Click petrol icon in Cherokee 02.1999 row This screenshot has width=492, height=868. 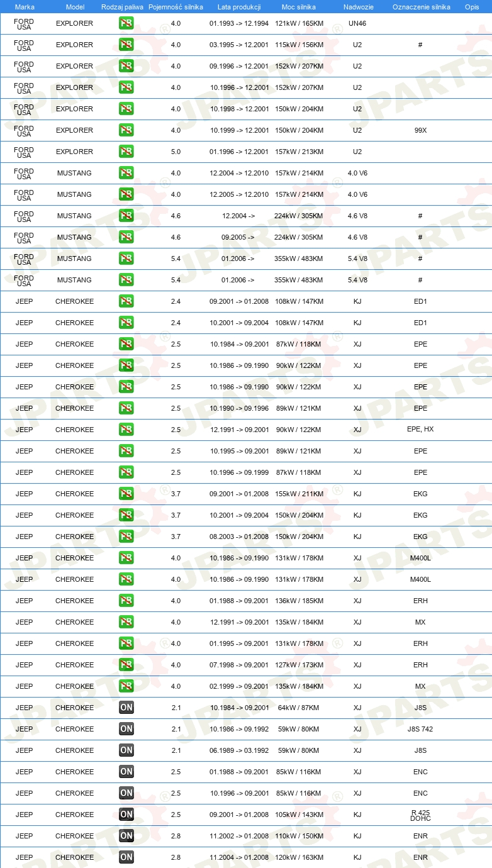coord(126,686)
